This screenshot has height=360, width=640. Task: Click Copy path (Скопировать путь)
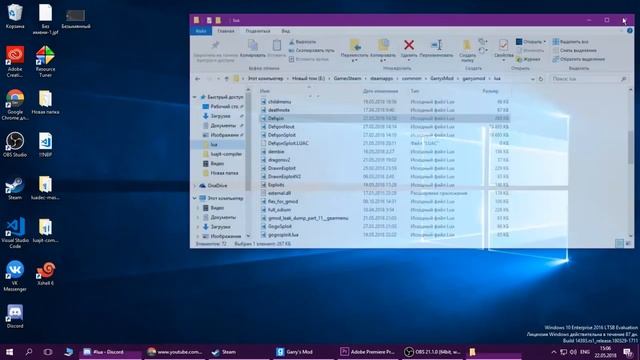(311, 50)
